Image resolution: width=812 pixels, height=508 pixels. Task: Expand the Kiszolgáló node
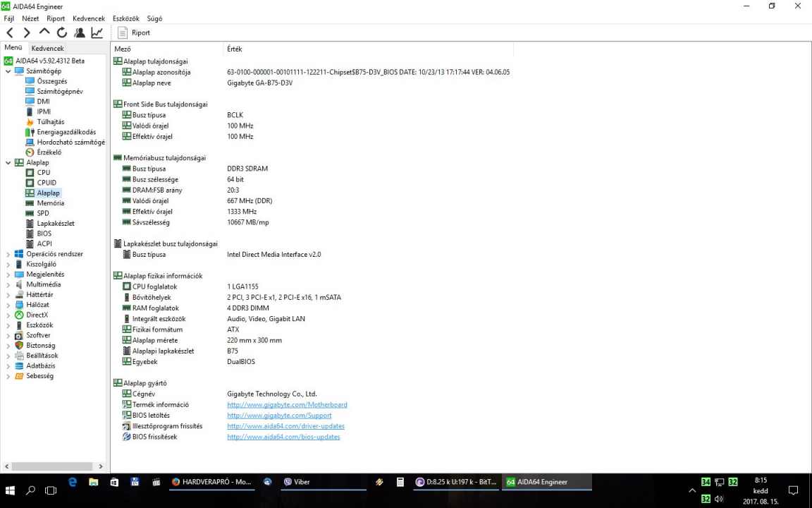8,265
